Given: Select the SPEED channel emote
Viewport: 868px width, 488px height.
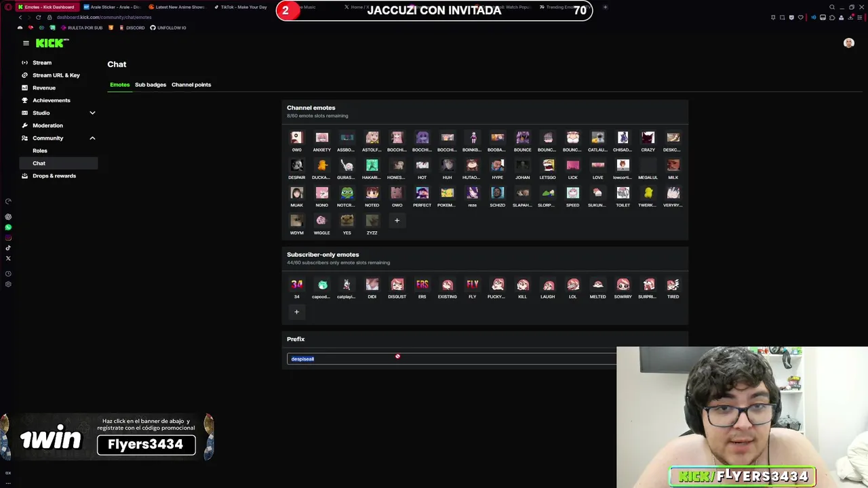Looking at the screenshot, I should (572, 197).
